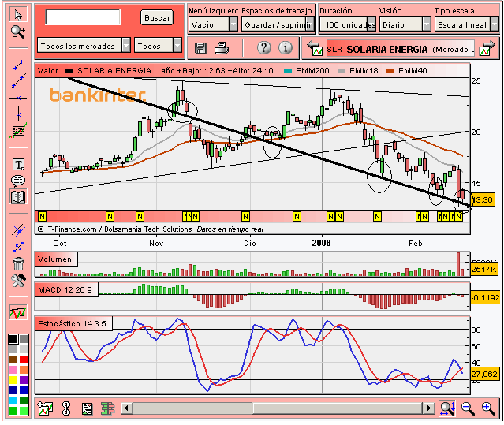
Task: Select the text label tool
Action: (18, 165)
